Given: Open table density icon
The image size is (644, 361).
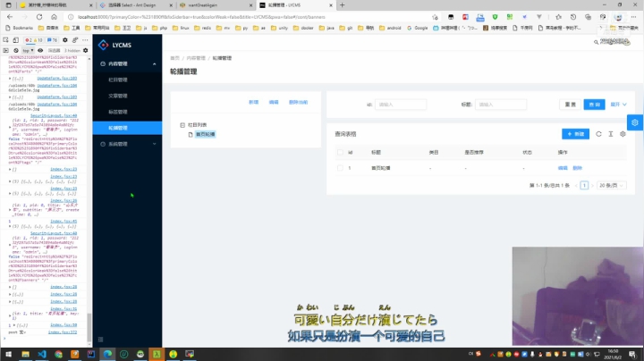Looking at the screenshot, I should pos(611,134).
